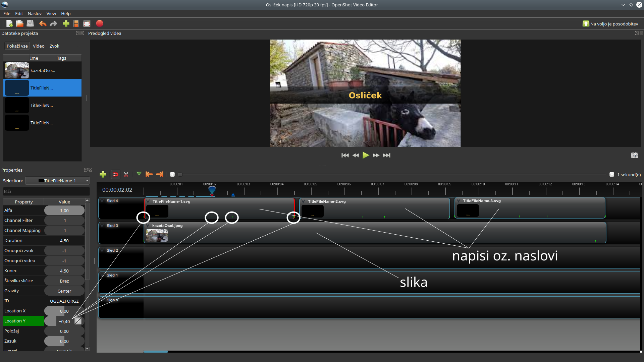The width and height of the screenshot is (644, 362).
Task: Click the Play button in preview
Action: pos(366,155)
